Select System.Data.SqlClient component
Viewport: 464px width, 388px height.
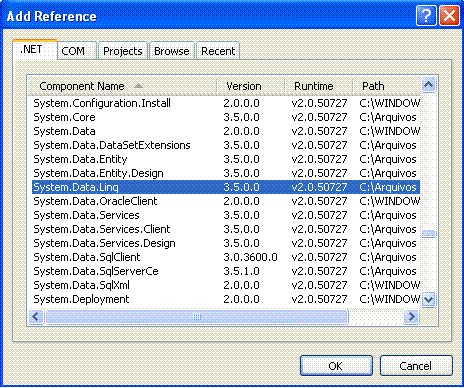(226, 257)
